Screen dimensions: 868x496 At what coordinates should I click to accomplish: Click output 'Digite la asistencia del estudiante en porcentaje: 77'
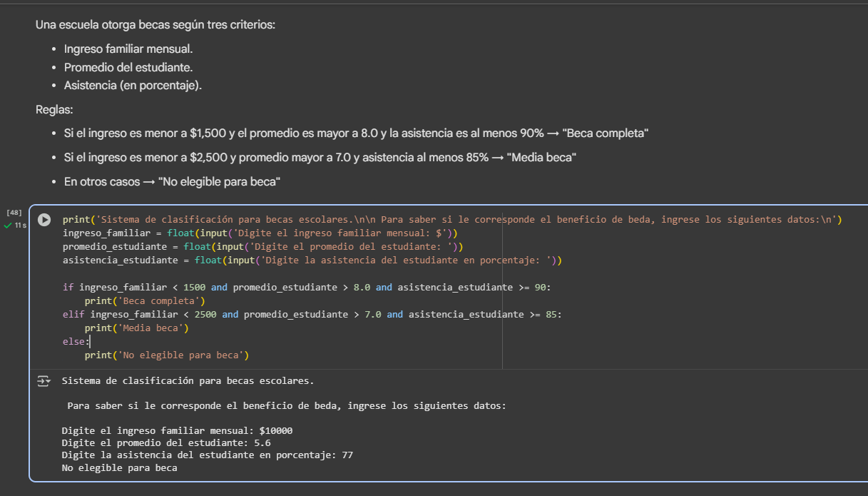(x=208, y=455)
